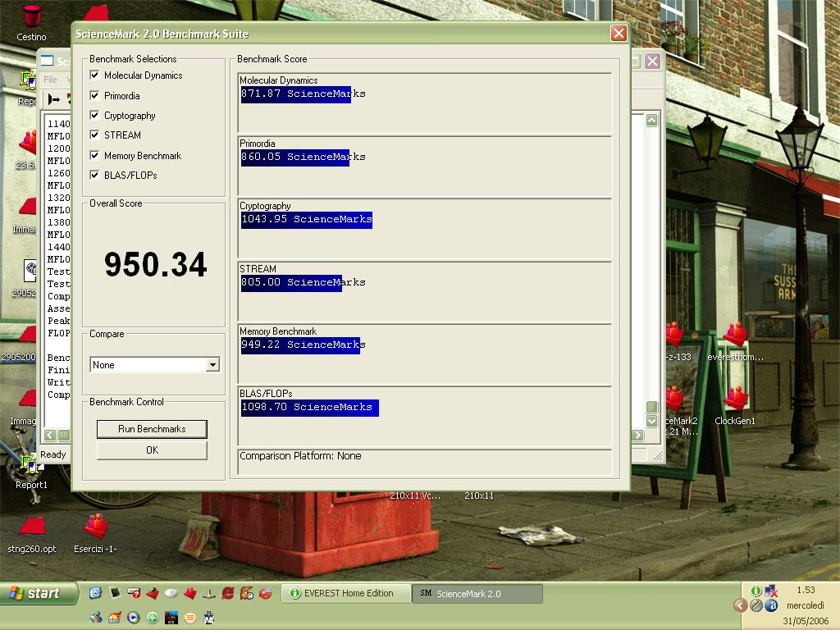The height and width of the screenshot is (630, 840).
Task: Switch to ScienceMark 2.0 taskbar button
Action: (477, 594)
